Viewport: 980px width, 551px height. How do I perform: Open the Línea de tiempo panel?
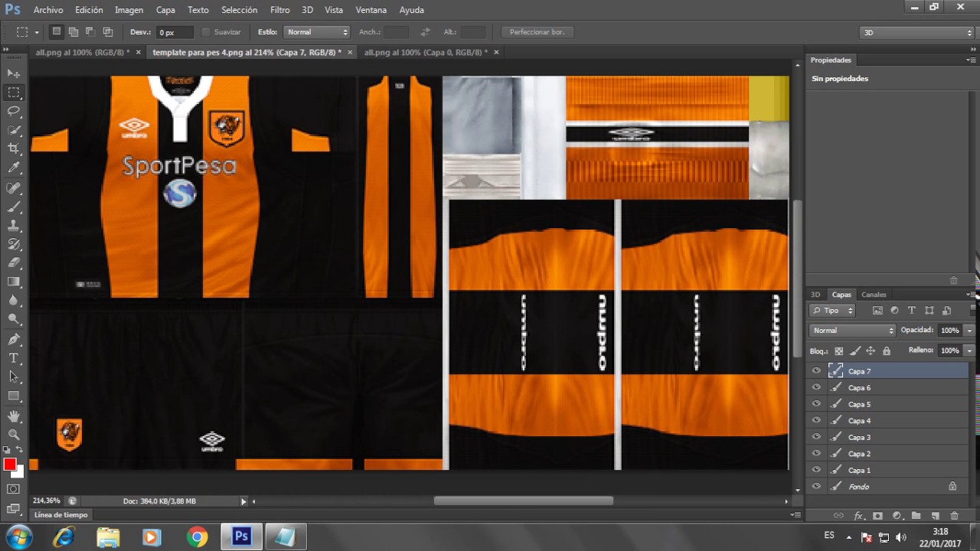pyautogui.click(x=60, y=515)
